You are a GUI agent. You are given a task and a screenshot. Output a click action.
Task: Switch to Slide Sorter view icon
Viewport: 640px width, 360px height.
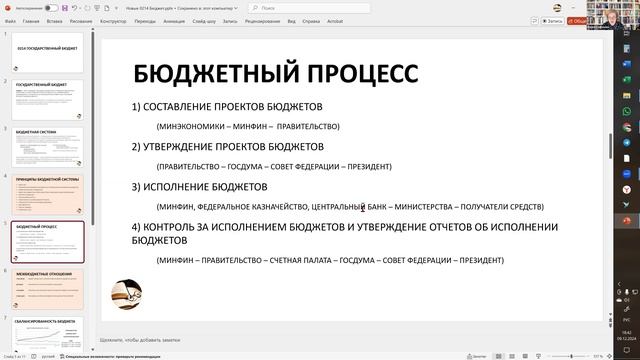coord(512,356)
